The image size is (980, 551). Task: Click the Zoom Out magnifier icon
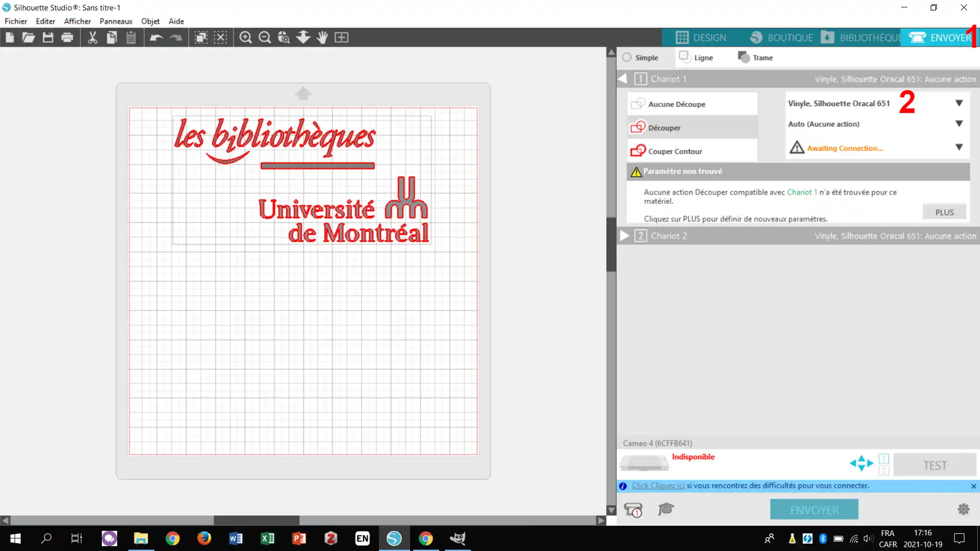pos(265,37)
